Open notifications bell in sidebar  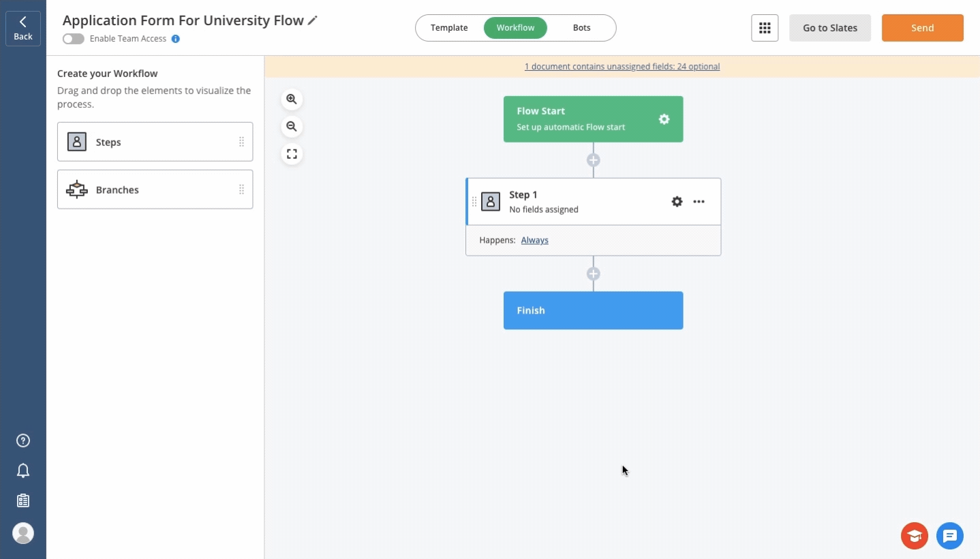[23, 470]
